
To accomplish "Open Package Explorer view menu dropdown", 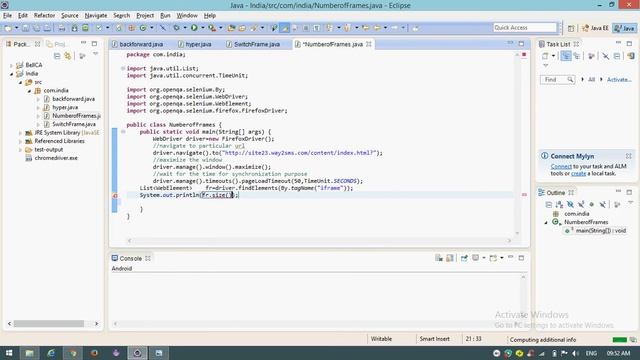I will coord(96,54).
